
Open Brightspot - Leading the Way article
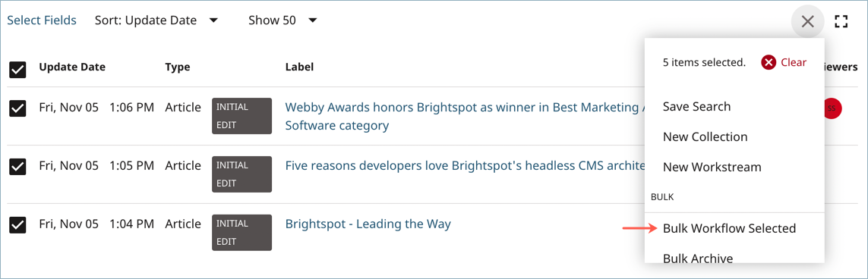pos(368,224)
